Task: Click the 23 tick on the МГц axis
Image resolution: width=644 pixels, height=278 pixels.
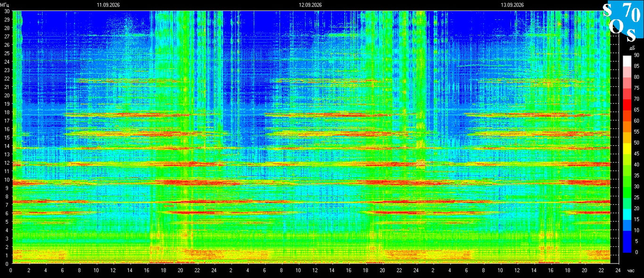Action: click(x=7, y=70)
